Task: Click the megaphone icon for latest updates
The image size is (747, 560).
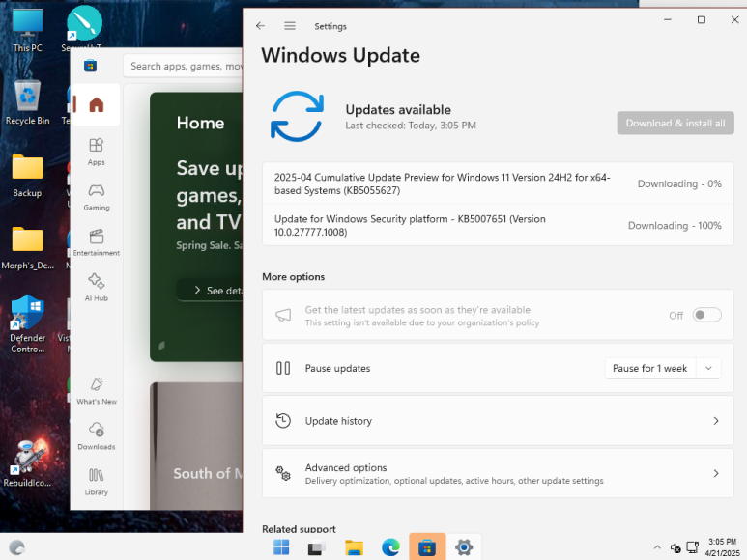Action: [x=283, y=315]
